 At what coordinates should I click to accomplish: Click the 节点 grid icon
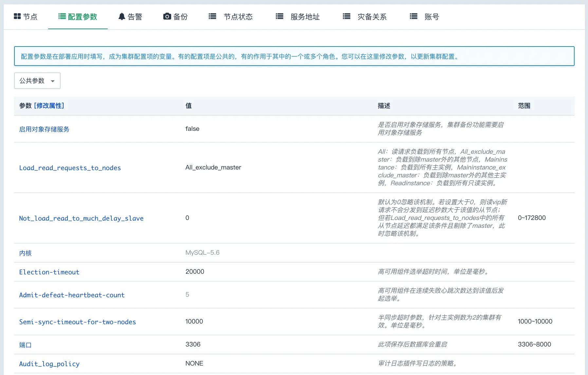17,16
